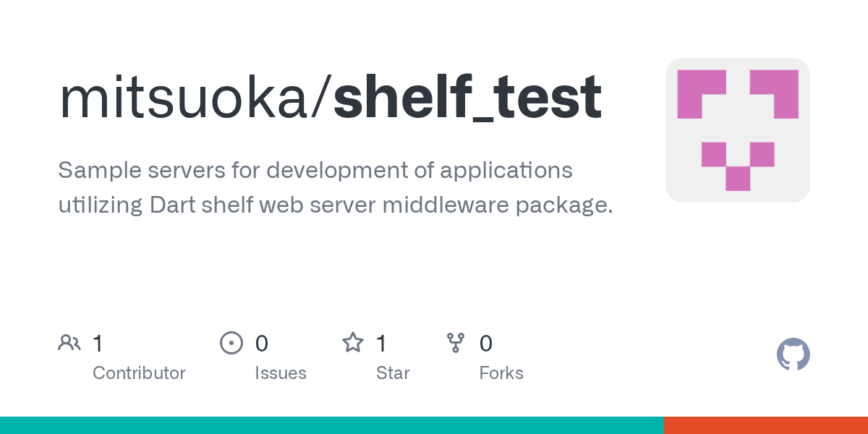Click the GitHub Octocat logo

[793, 355]
